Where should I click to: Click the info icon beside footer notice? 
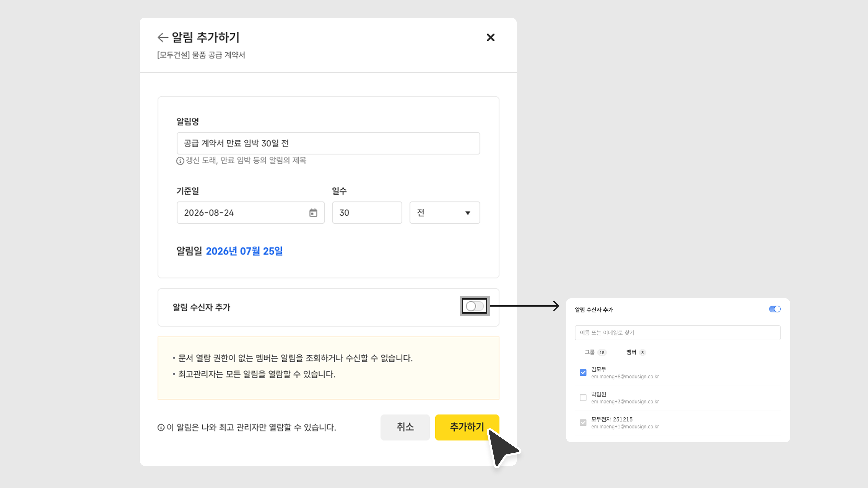coord(161,427)
